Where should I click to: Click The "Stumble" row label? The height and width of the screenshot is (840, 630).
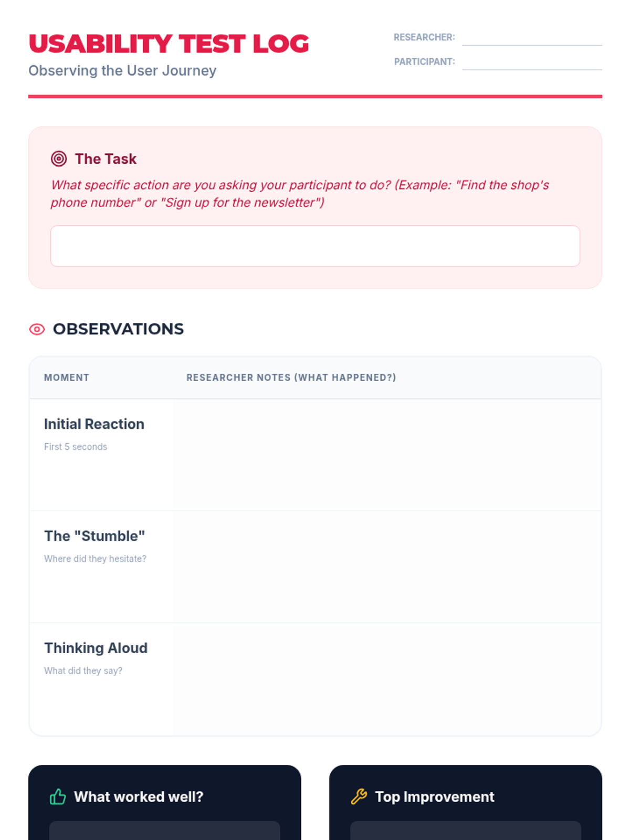pos(94,536)
